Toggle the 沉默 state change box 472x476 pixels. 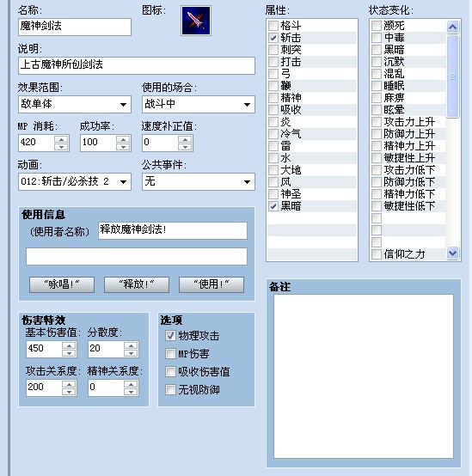coord(377,62)
